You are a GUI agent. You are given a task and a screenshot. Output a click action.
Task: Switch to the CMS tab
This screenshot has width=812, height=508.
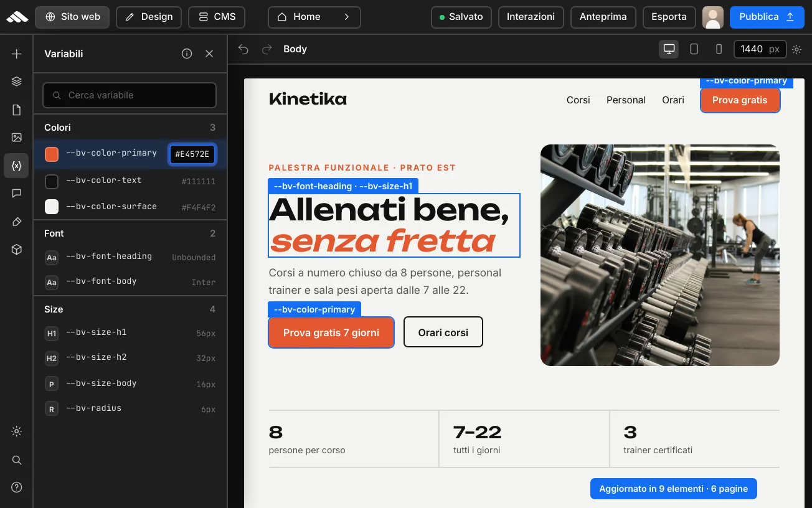pos(217,17)
